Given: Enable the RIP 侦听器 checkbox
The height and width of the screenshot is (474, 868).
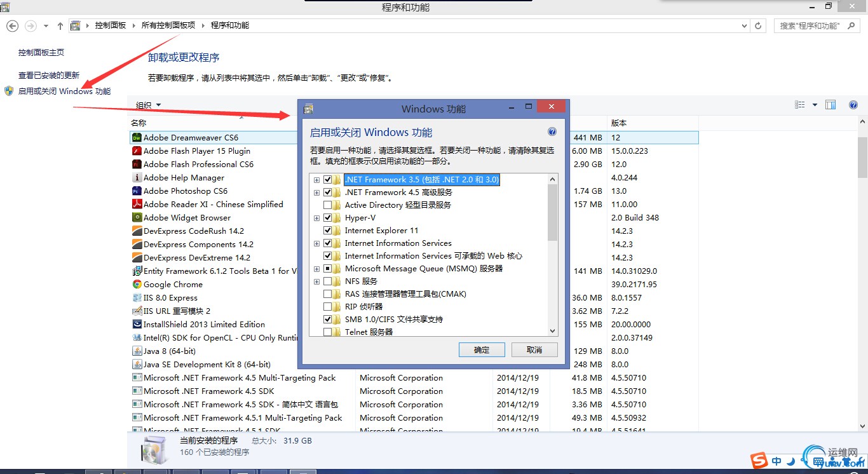Looking at the screenshot, I should tap(328, 307).
